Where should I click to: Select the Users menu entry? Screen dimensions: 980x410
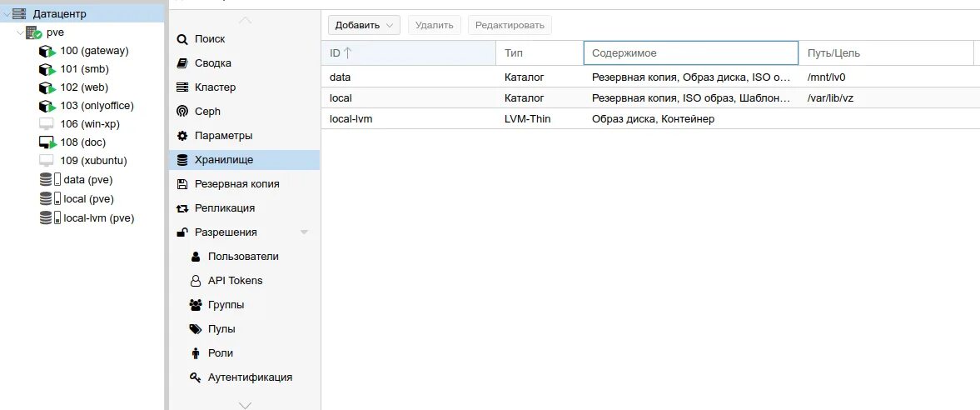[x=243, y=257]
